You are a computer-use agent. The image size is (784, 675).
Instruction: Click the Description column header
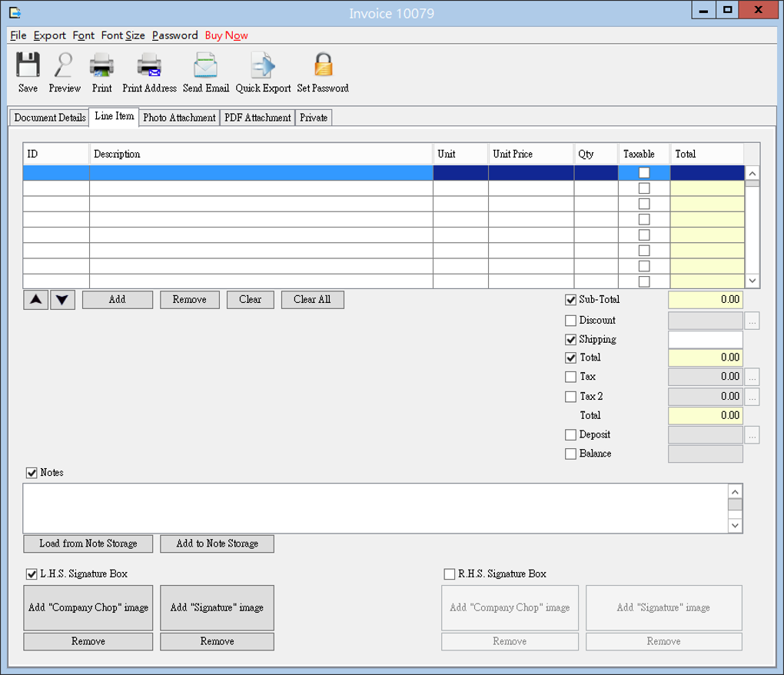[x=261, y=154]
